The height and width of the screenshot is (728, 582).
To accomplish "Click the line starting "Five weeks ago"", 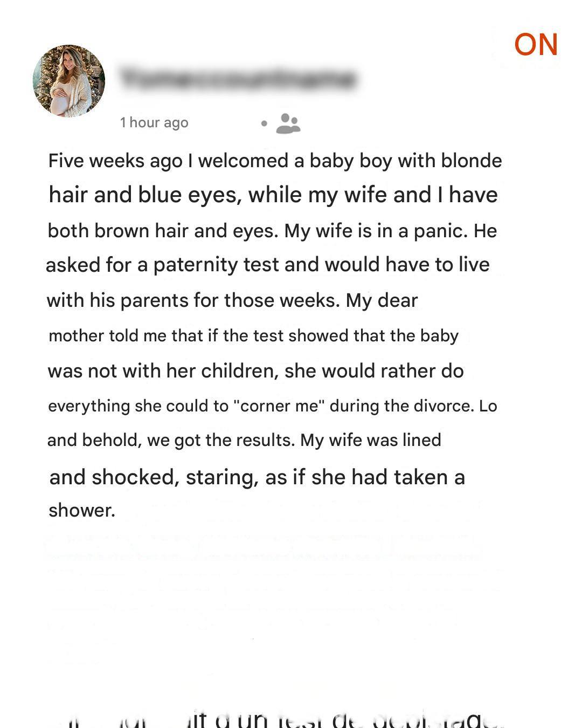I will point(275,161).
